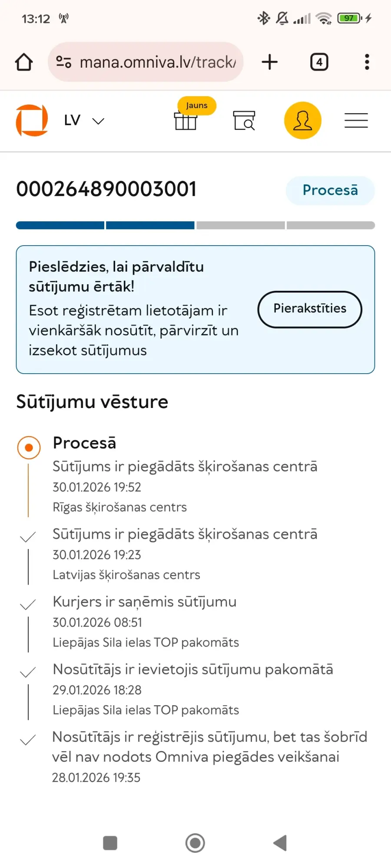This screenshot has height=868, width=391.
Task: Click the shipment progress bar
Action: tap(195, 225)
